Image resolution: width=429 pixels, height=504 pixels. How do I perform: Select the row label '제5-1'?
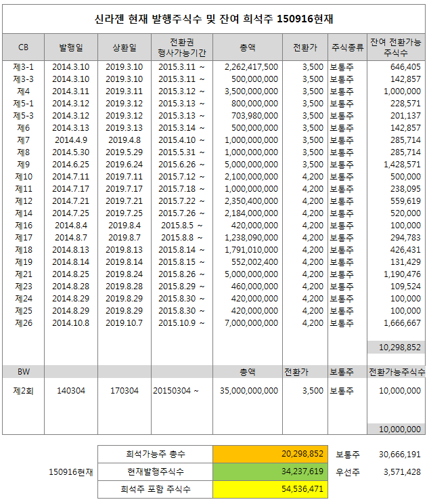24,104
